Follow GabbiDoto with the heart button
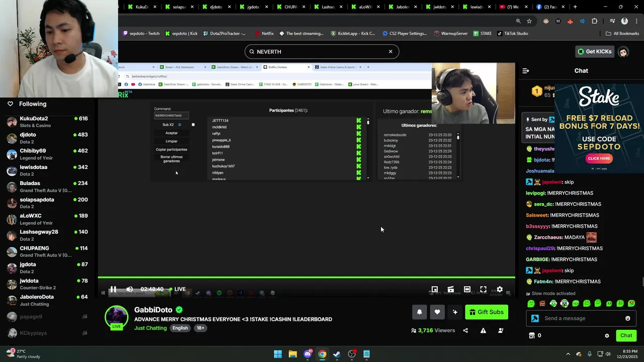The height and width of the screenshot is (362, 644). tap(437, 312)
